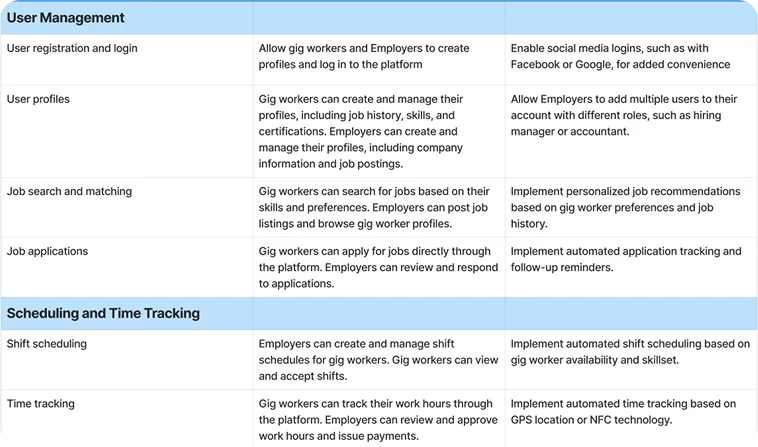Click the social media logins description
758x447 pixels.
620,57
